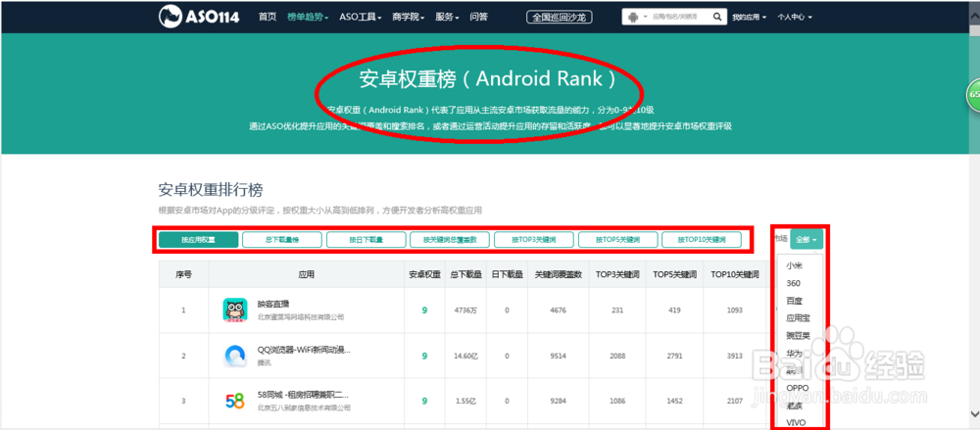
Task: Choose OPPO from market list
Action: [798, 388]
